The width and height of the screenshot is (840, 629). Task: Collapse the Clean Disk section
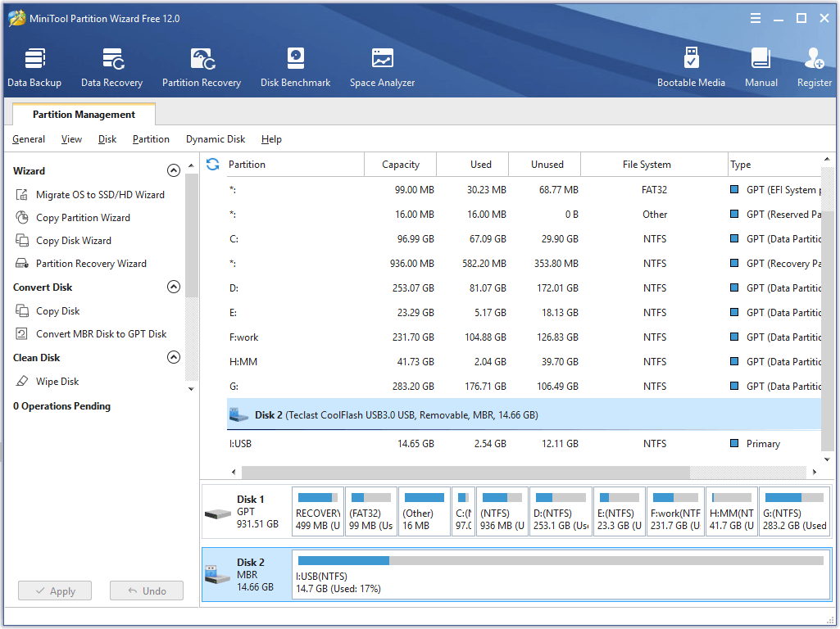click(x=174, y=358)
